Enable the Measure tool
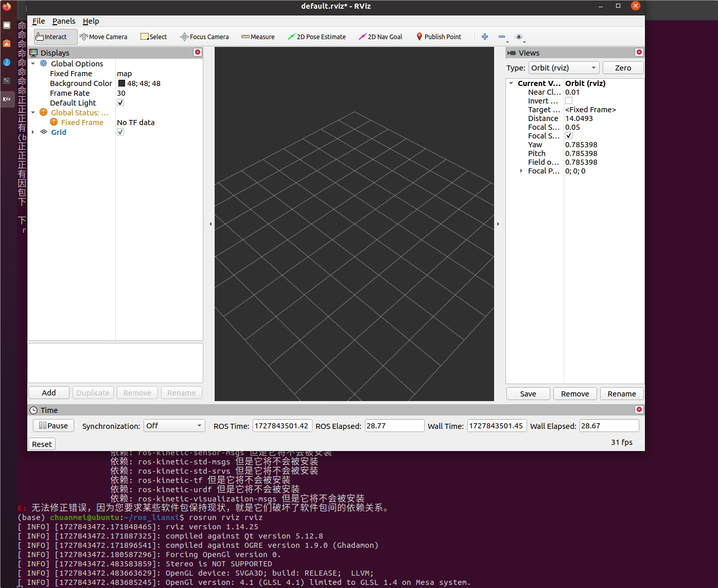Image resolution: width=718 pixels, height=588 pixels. (x=258, y=37)
